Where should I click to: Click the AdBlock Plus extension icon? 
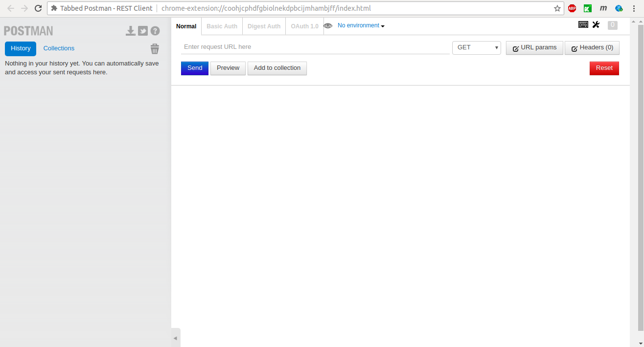point(572,8)
